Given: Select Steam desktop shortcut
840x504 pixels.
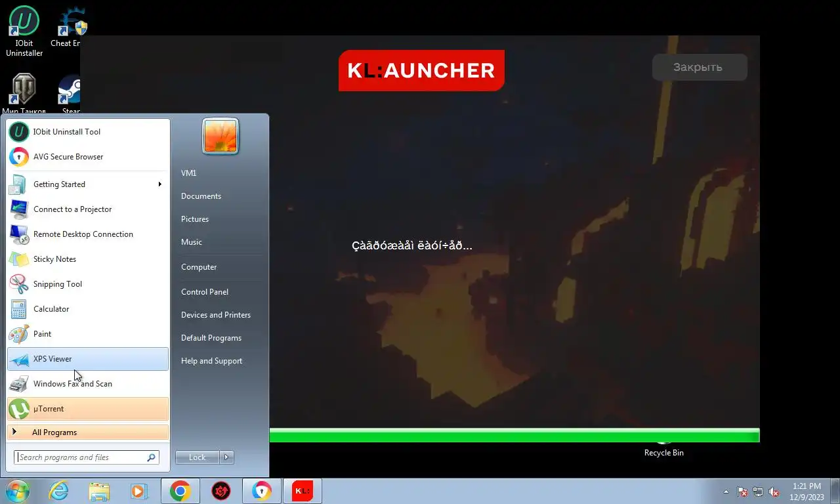Looking at the screenshot, I should click(71, 94).
